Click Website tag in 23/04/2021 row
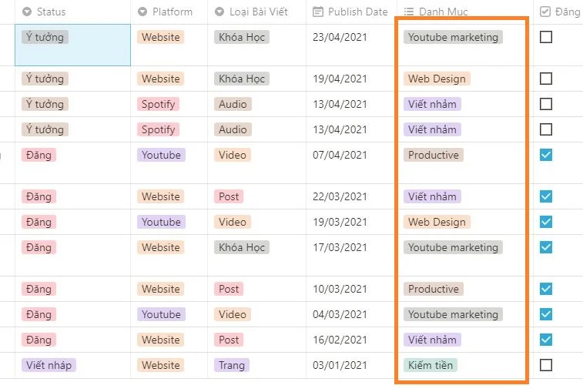583x392 pixels. coord(161,37)
